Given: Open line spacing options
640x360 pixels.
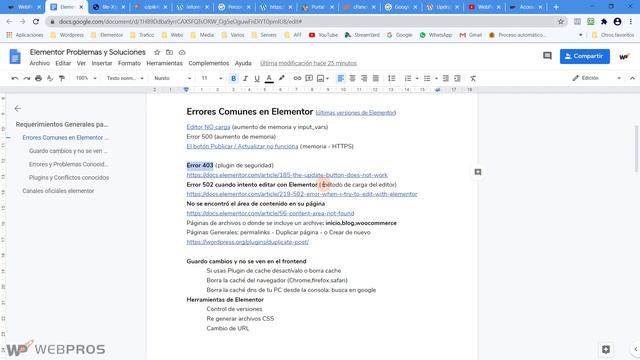Looking at the screenshot, I should (391, 78).
